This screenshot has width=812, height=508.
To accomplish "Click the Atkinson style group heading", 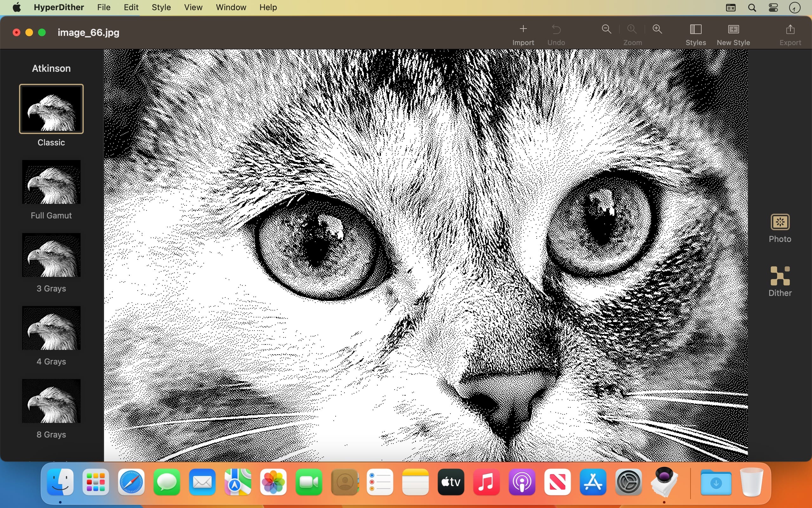I will pos(51,68).
